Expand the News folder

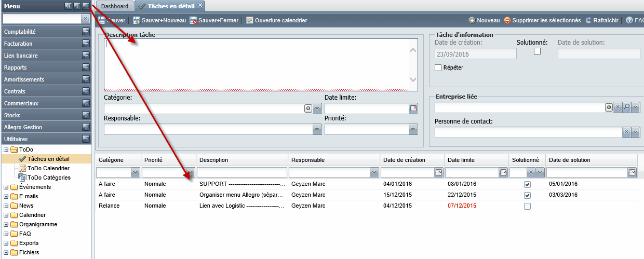tap(6, 206)
